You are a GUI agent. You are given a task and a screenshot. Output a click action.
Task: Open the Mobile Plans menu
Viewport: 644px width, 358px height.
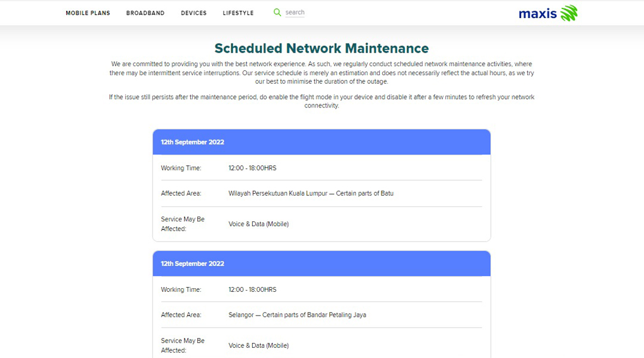pyautogui.click(x=88, y=13)
